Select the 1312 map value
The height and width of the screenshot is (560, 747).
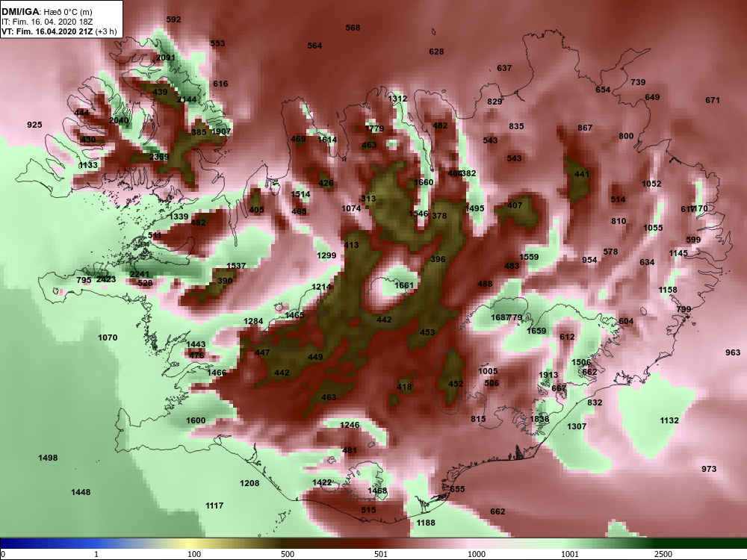click(x=397, y=99)
